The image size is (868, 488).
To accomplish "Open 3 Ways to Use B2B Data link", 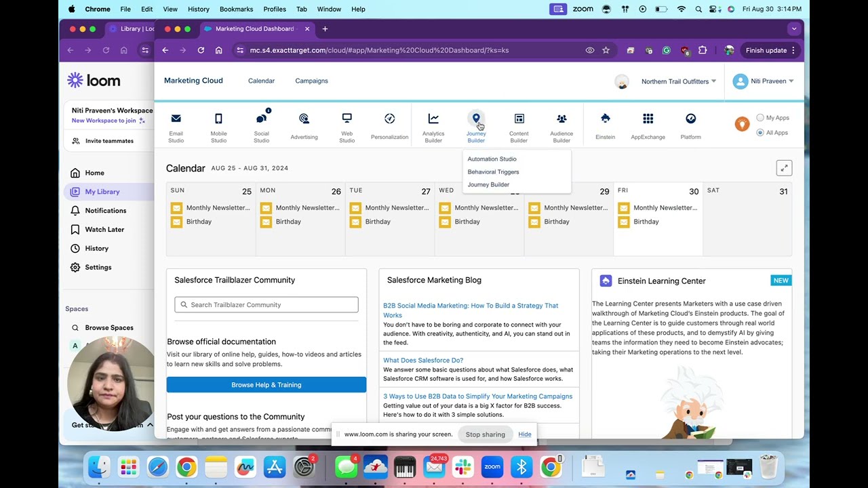I will point(477,396).
